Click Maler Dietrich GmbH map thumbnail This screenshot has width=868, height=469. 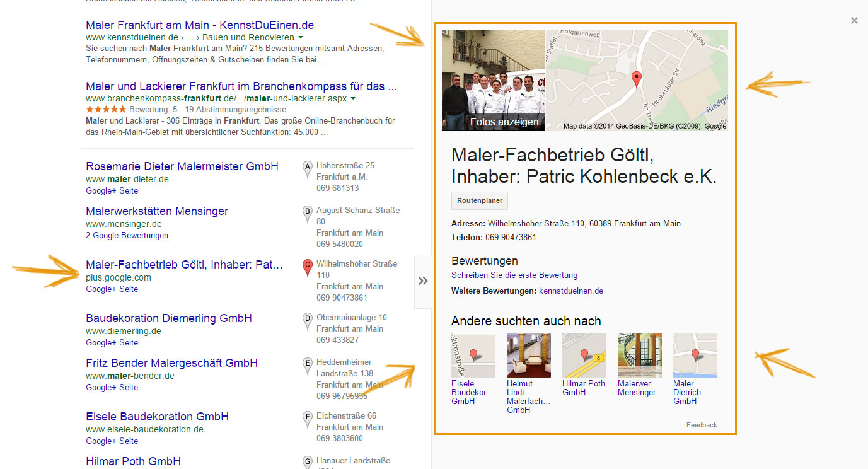coord(695,356)
